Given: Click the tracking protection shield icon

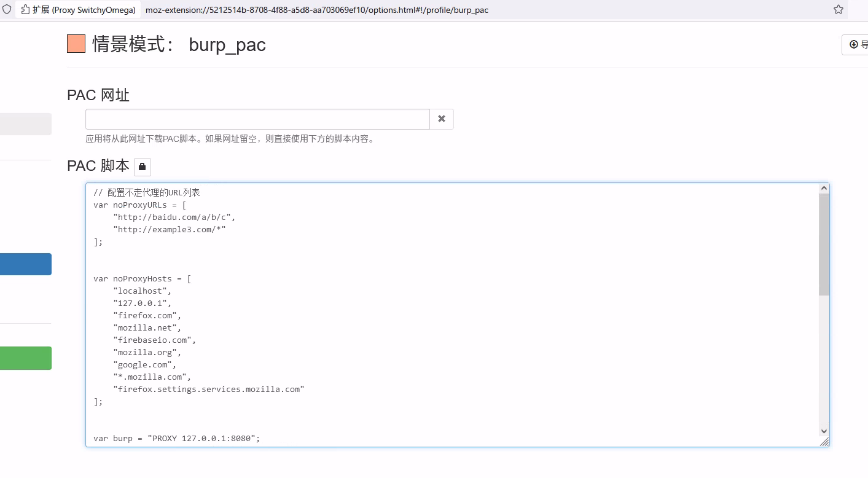Looking at the screenshot, I should click(7, 10).
